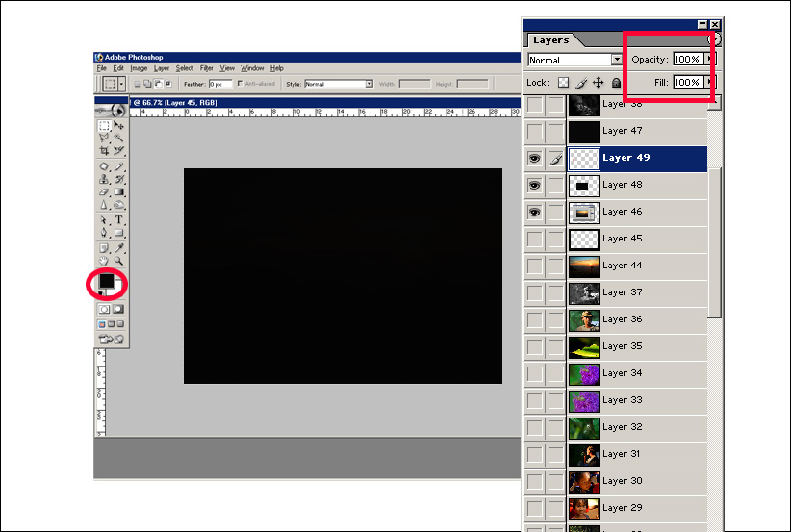Toggle the lock transparent pixels checkbox
The width and height of the screenshot is (791, 532).
pos(564,83)
